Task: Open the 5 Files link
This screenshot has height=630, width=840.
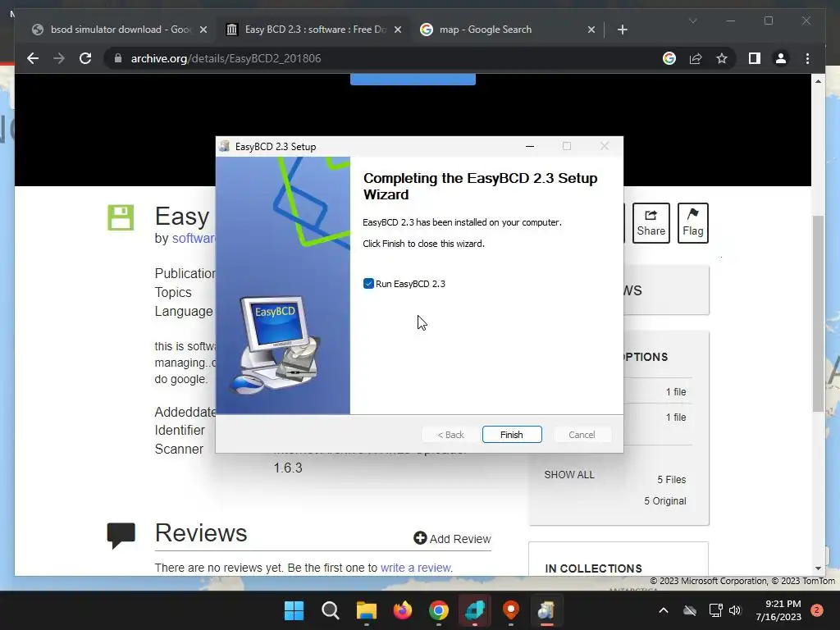Action: coord(671,479)
